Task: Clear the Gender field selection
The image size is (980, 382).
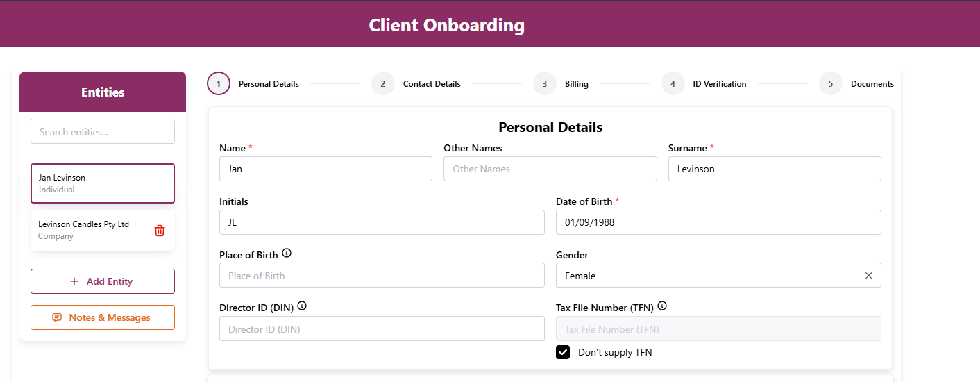Action: pos(868,276)
